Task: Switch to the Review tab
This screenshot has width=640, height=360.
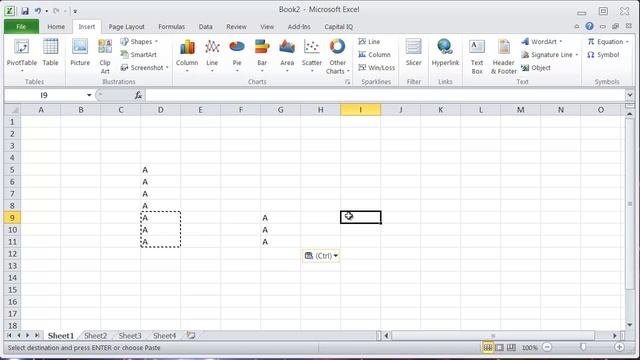Action: coord(236,27)
